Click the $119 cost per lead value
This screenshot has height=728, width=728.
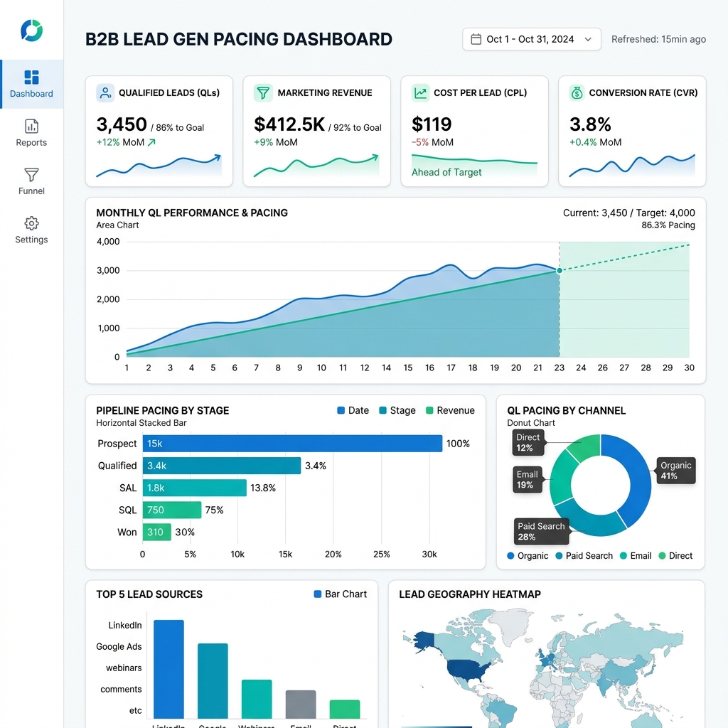[432, 124]
